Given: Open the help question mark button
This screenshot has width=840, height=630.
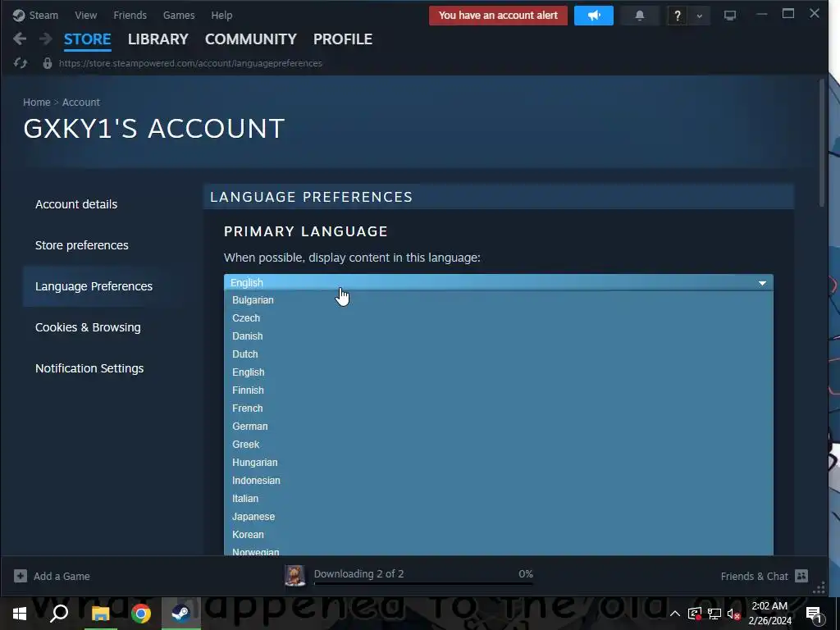Looking at the screenshot, I should pos(677,16).
